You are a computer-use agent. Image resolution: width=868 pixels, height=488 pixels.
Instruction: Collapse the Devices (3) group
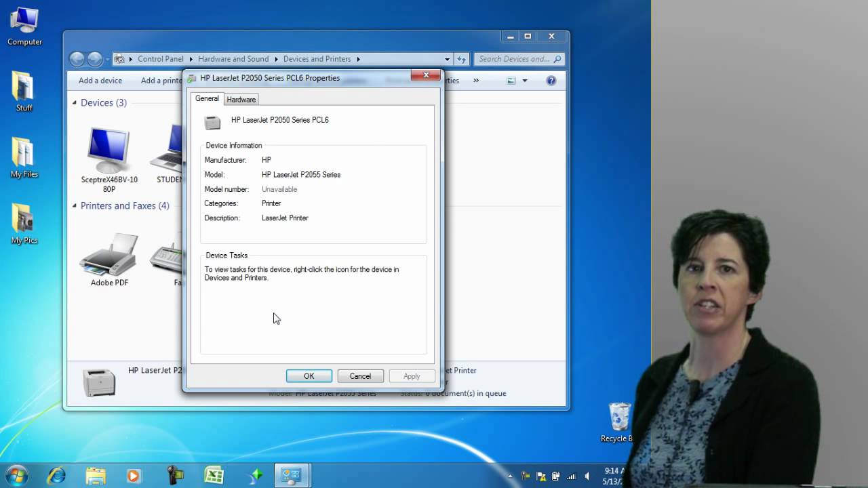[75, 102]
